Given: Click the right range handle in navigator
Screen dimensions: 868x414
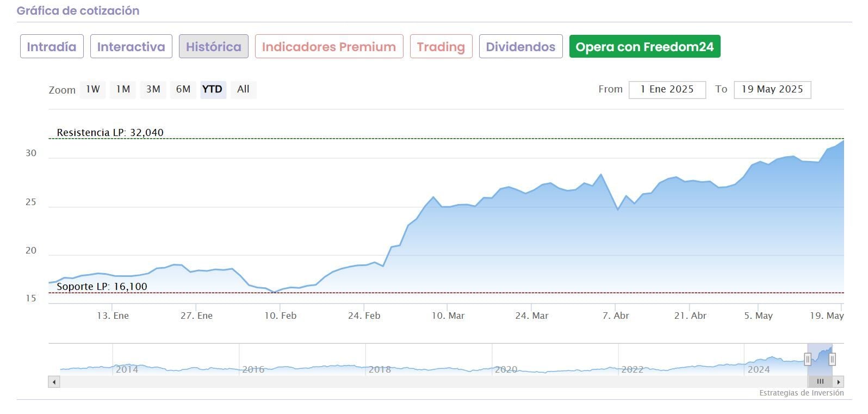Looking at the screenshot, I should pyautogui.click(x=832, y=359).
